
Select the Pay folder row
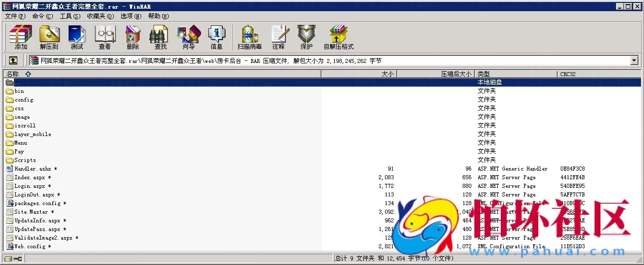pos(322,151)
